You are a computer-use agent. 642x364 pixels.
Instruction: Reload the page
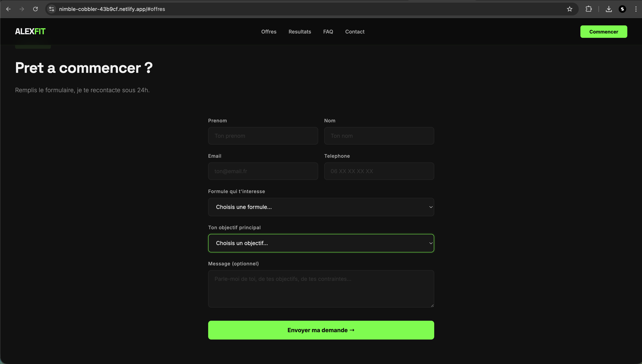pos(35,9)
